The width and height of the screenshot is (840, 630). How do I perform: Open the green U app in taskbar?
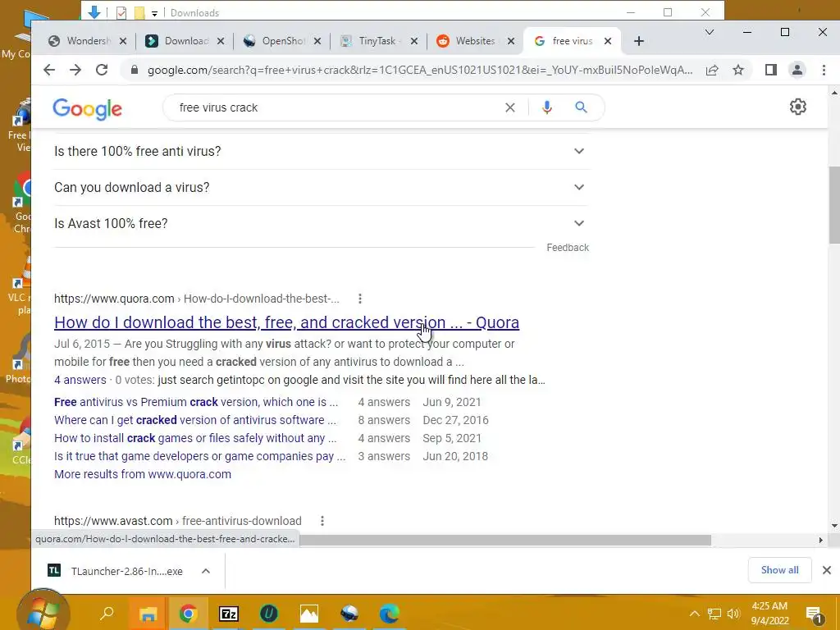pos(269,614)
